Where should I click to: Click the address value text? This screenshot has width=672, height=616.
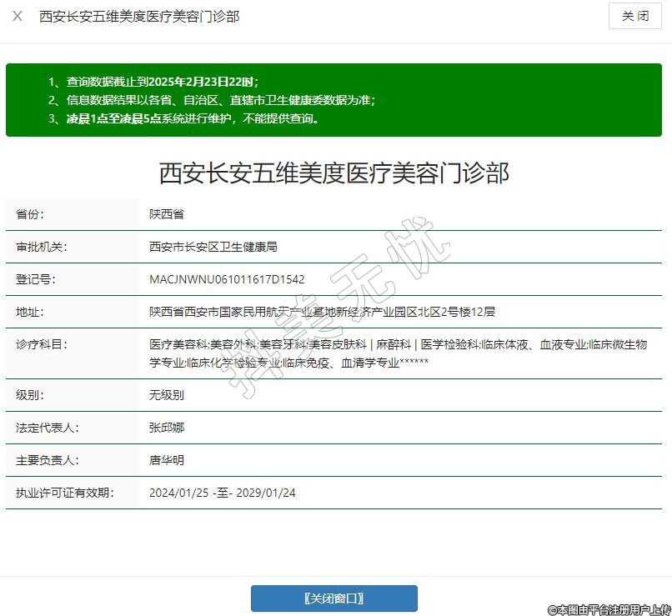(322, 312)
